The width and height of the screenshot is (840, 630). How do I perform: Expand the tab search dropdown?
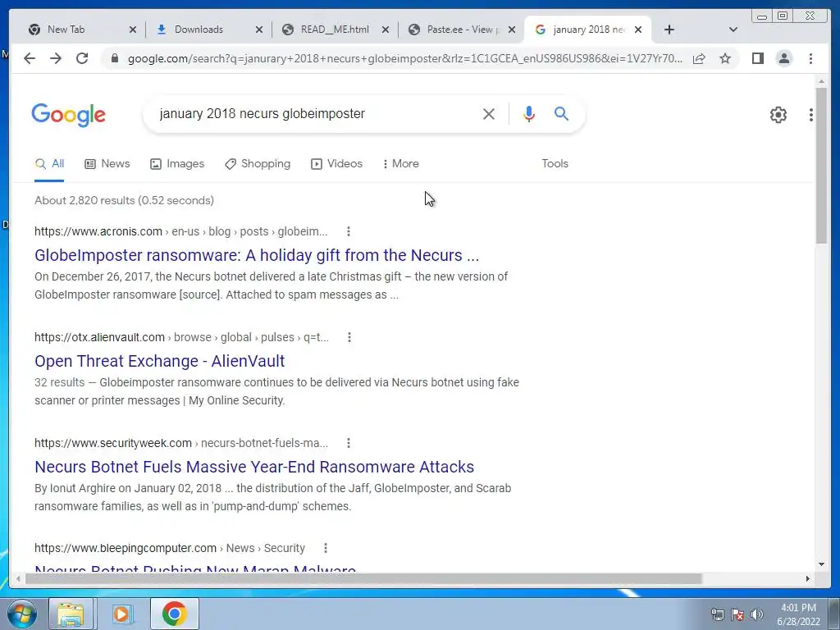[x=733, y=30]
